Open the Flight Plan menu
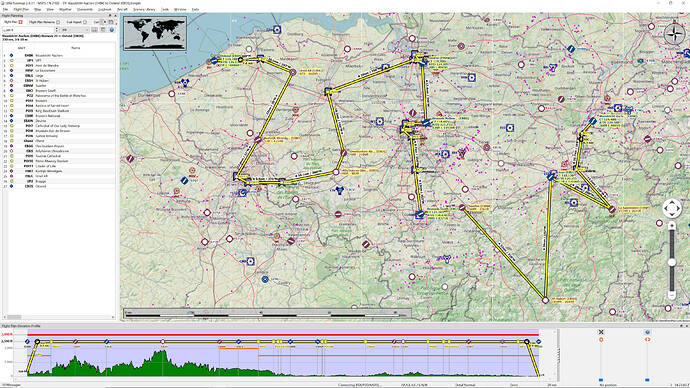 click(21, 9)
